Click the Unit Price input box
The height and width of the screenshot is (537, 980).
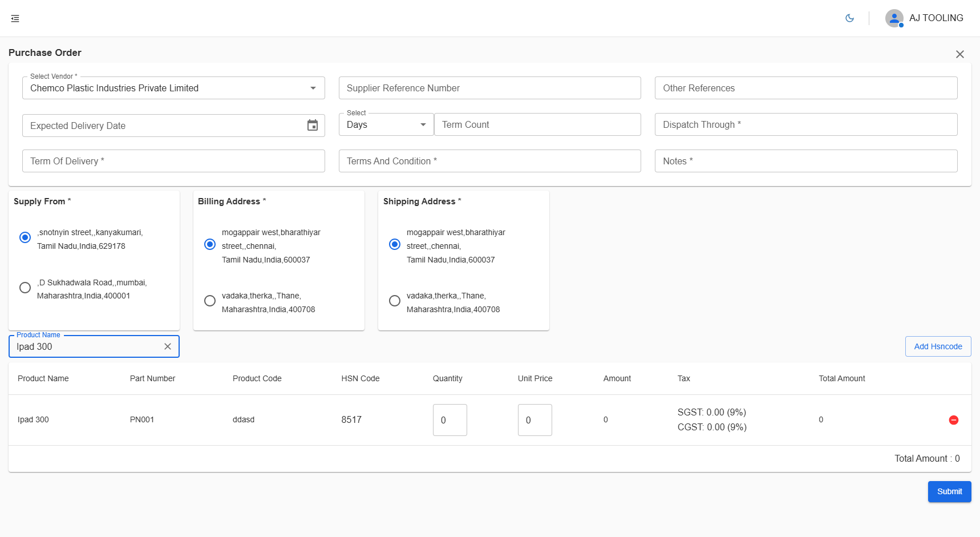coord(534,420)
